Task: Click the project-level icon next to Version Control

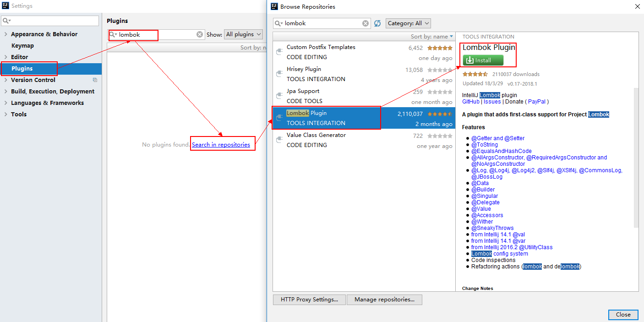Action: (x=95, y=80)
